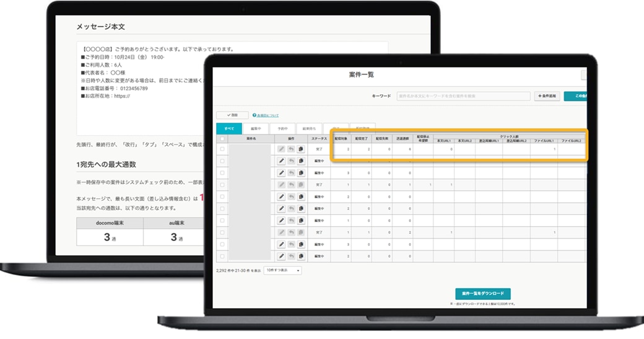Click the pencil icon in the third table row
The width and height of the screenshot is (644, 339).
[281, 173]
